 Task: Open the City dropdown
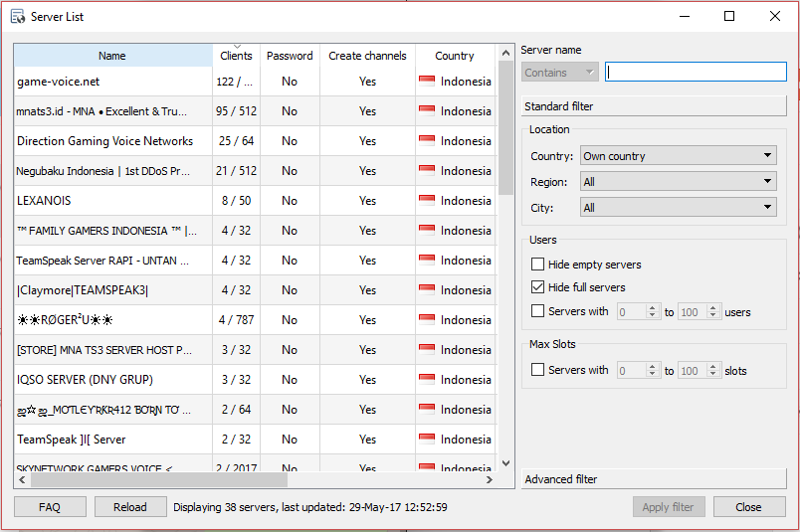click(x=678, y=208)
